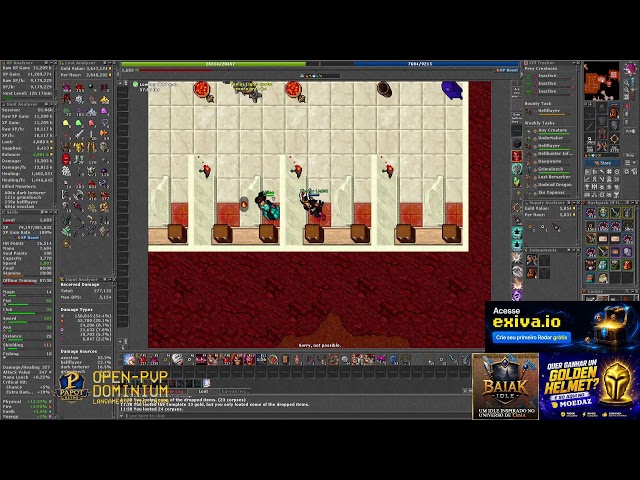Screen dimensions: 640x480
Task: Open the Golden Helmet Moedaz advertisement
Action: point(589,386)
